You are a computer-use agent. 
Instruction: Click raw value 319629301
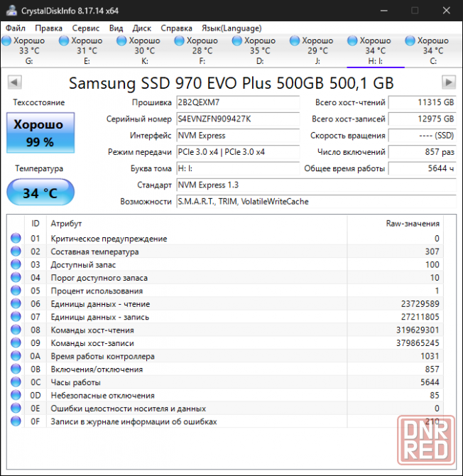tap(418, 330)
